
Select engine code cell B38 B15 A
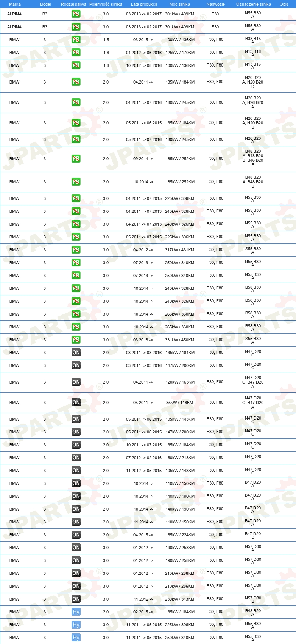click(x=253, y=40)
